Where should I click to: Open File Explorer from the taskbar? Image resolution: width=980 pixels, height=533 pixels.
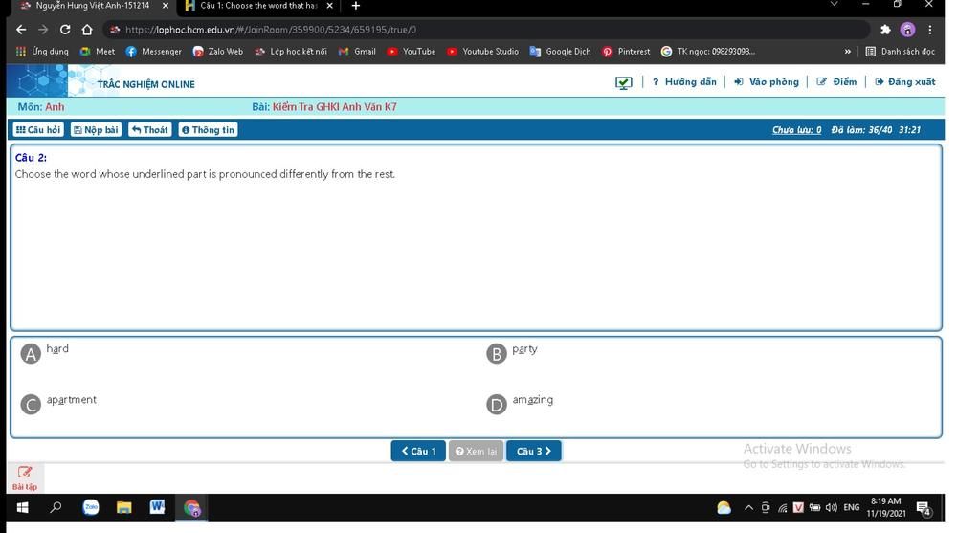pyautogui.click(x=123, y=507)
